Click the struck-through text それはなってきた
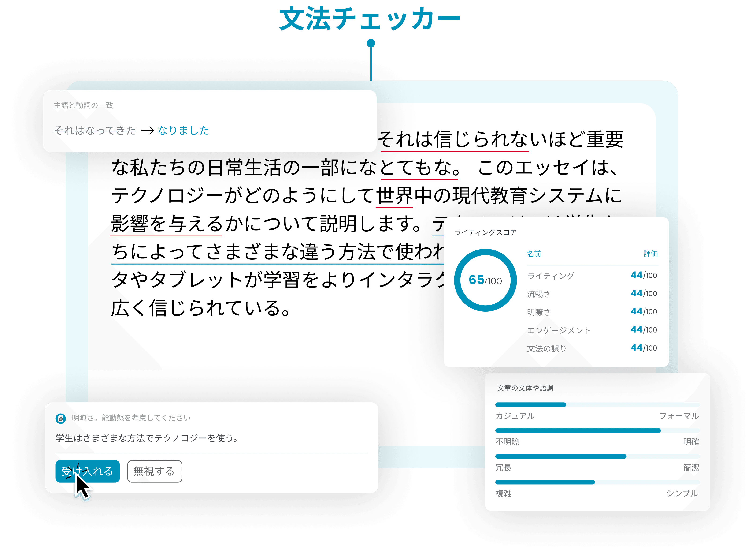 (95, 130)
